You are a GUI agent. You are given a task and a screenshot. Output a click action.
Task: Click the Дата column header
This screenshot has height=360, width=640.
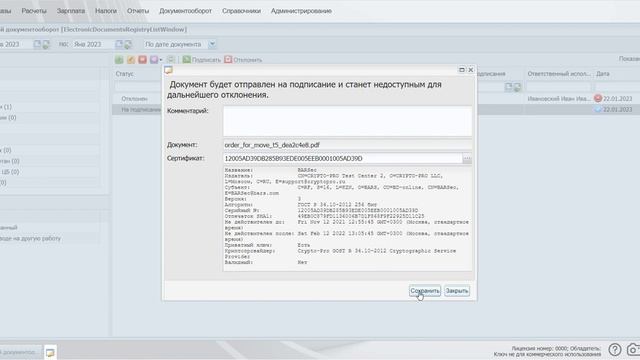602,74
